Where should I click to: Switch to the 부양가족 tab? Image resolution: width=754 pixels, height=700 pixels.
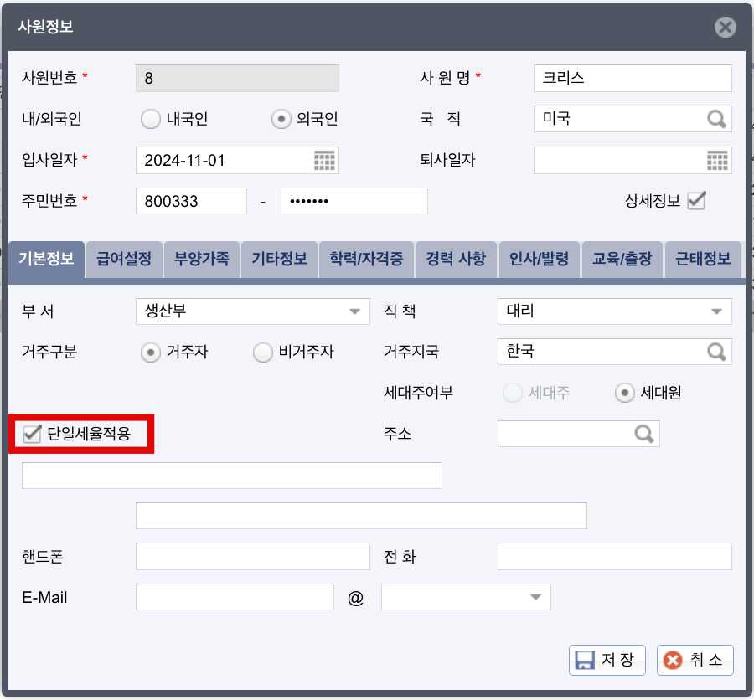coord(201,260)
